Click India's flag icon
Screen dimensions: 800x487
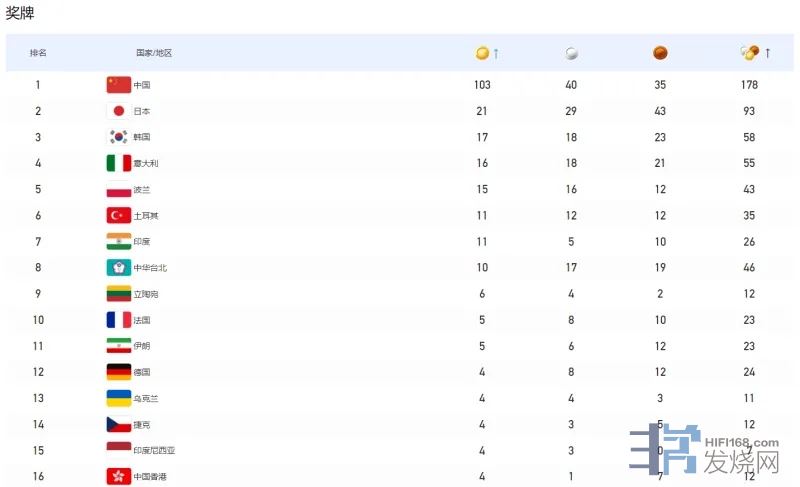(x=119, y=241)
